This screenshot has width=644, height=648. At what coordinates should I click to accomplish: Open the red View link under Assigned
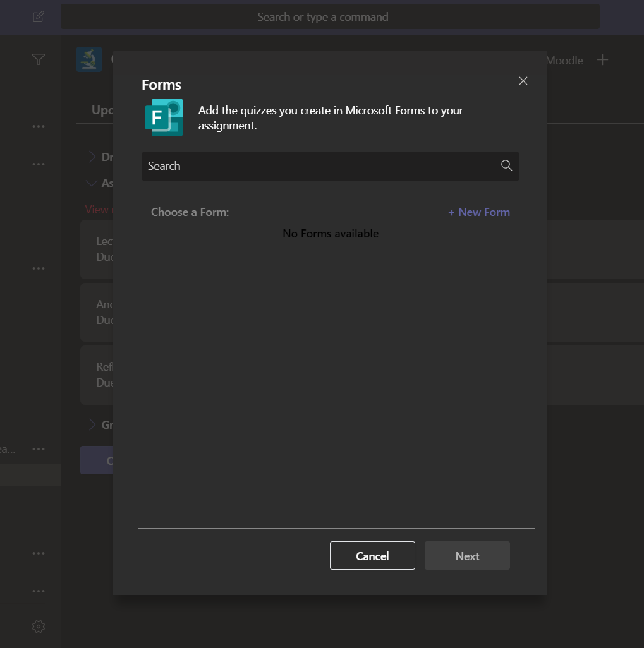pos(97,209)
